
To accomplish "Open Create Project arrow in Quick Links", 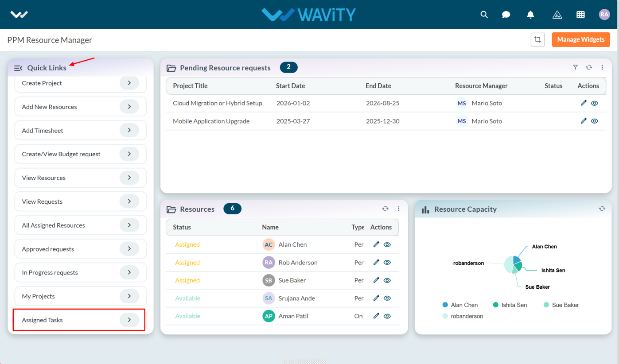I will point(129,83).
